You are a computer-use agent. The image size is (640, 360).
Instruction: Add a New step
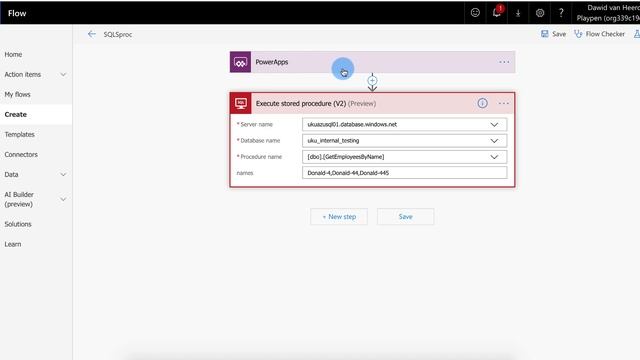tap(339, 217)
